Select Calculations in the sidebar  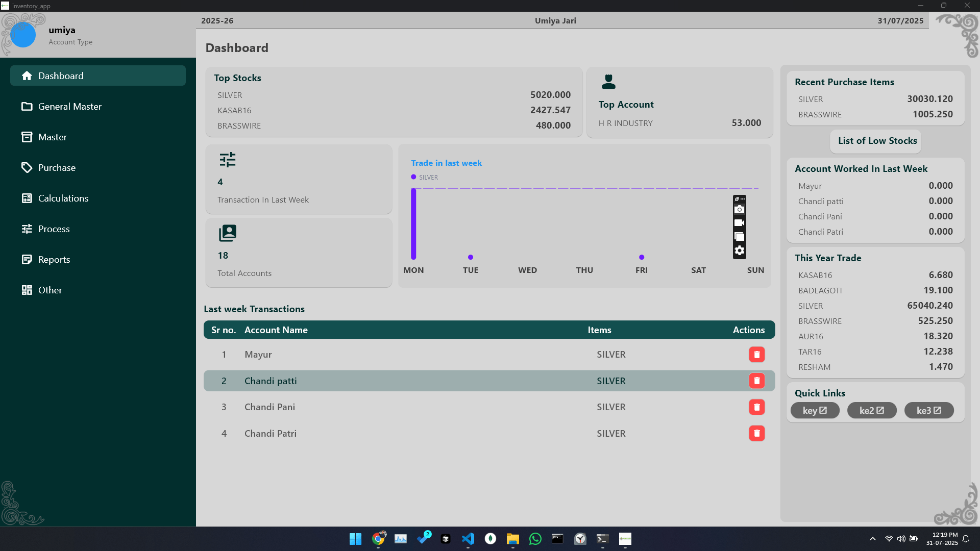click(x=63, y=198)
